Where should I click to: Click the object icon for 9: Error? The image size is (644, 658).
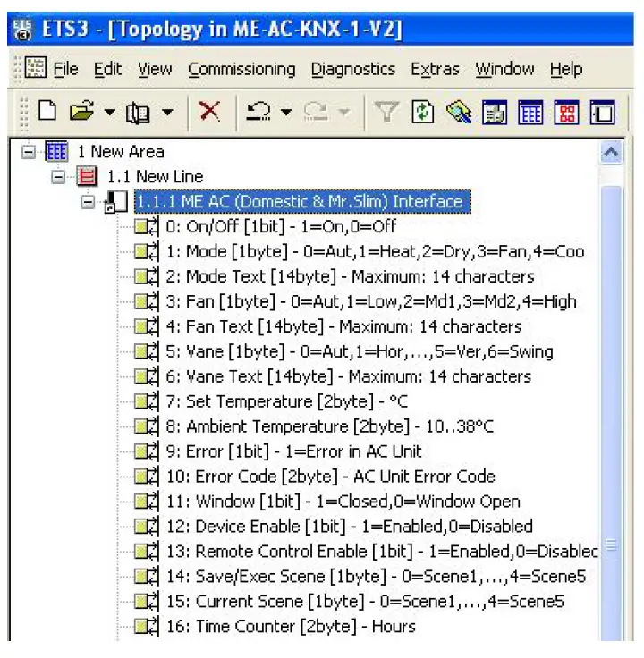147,451
